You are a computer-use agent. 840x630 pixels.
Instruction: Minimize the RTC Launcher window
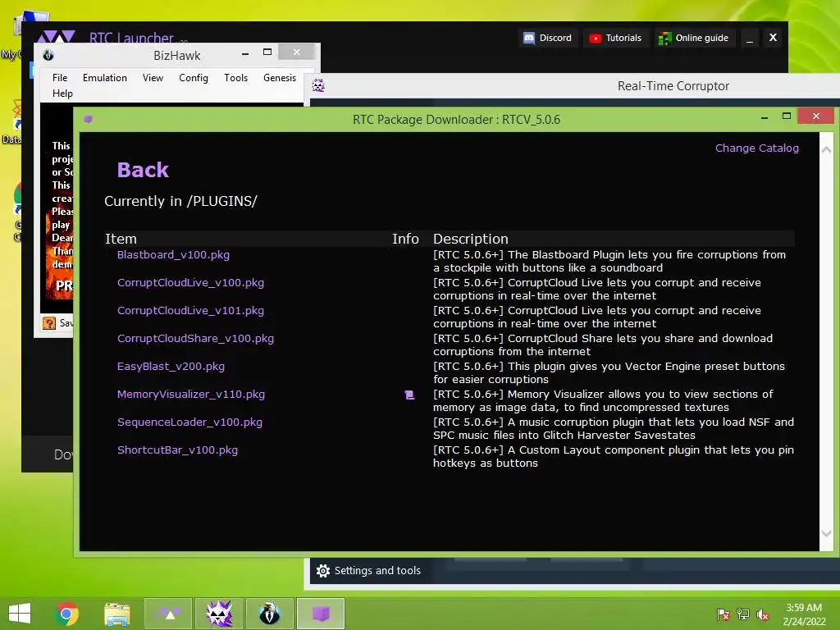point(750,38)
